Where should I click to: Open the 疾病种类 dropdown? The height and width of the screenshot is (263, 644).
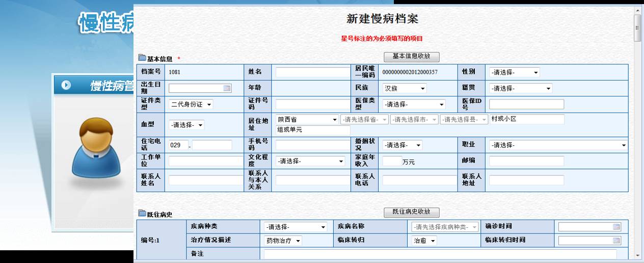296,227
